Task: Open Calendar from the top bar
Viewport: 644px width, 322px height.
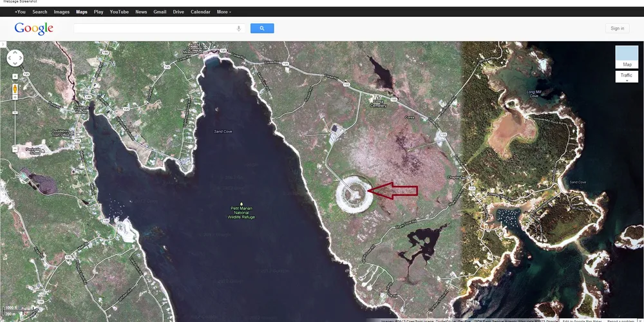Action: coord(200,12)
